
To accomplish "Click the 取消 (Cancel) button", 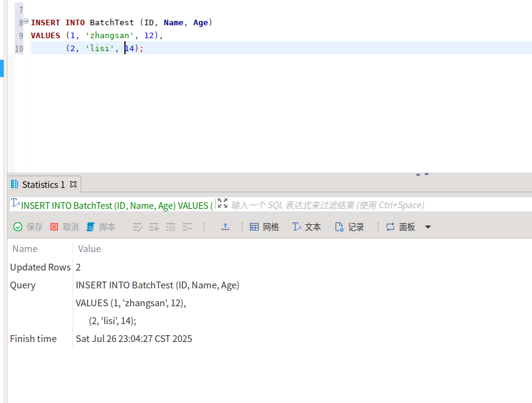I will coord(65,227).
